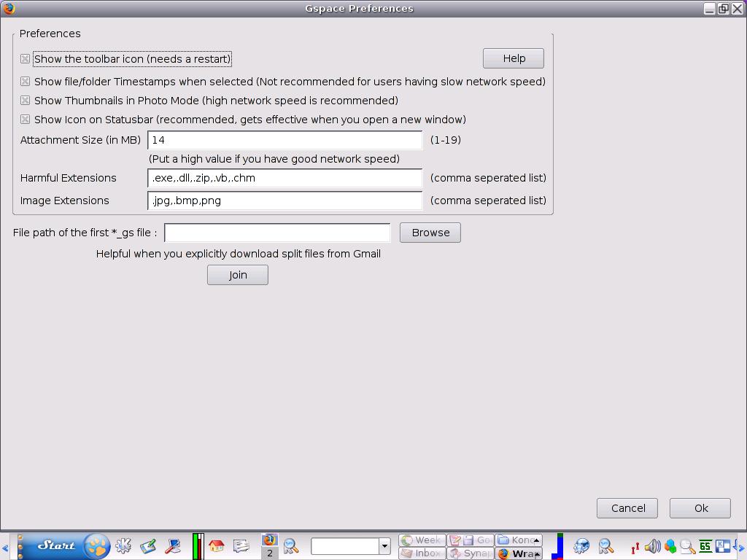Click the 'Put a high value' hint text
Viewport: 747px width, 560px height.
[274, 159]
